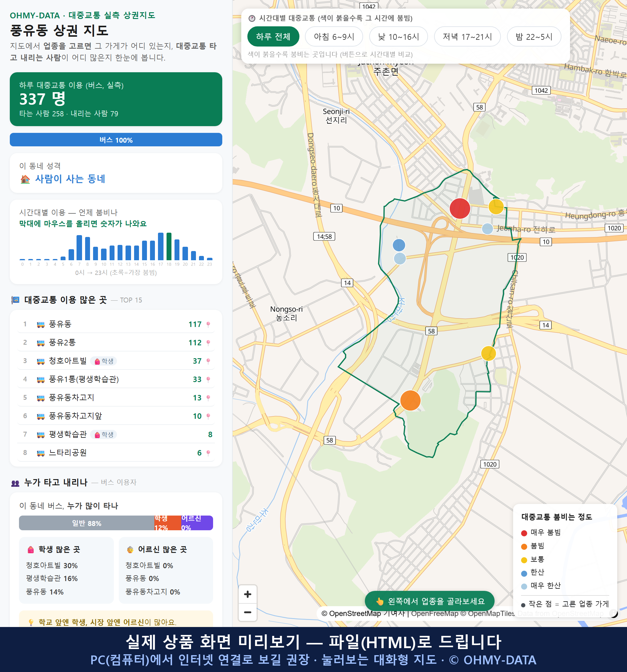Click the map attribution info icon
The image size is (627, 672).
[614, 613]
